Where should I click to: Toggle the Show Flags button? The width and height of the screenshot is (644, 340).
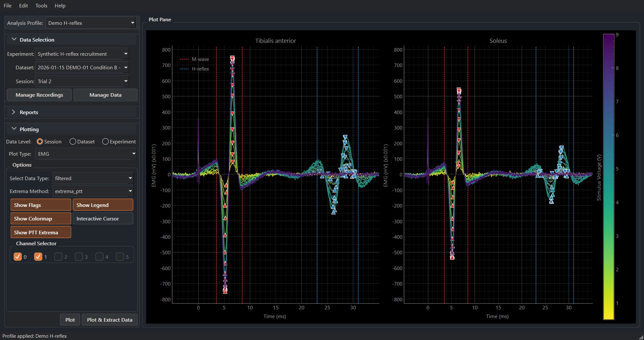coord(41,205)
